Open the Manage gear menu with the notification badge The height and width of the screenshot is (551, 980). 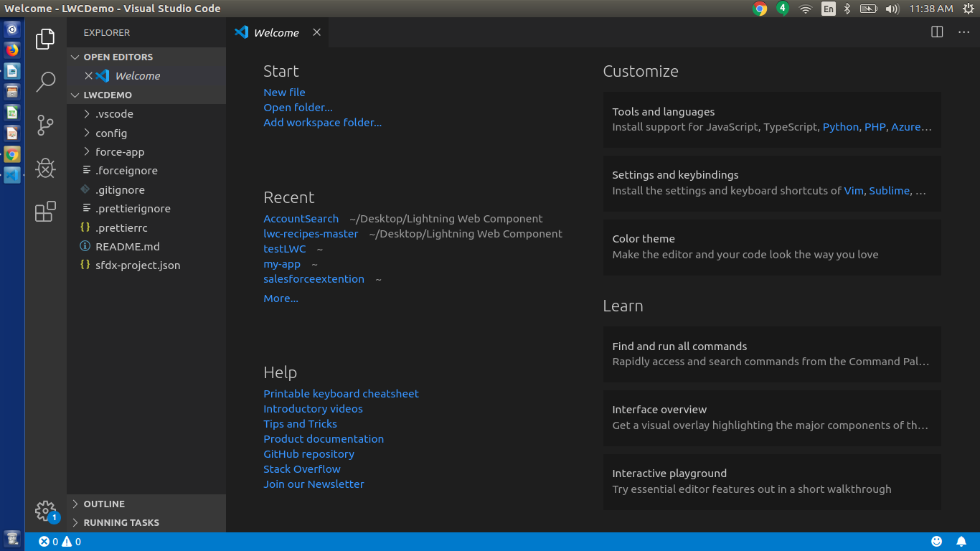45,511
